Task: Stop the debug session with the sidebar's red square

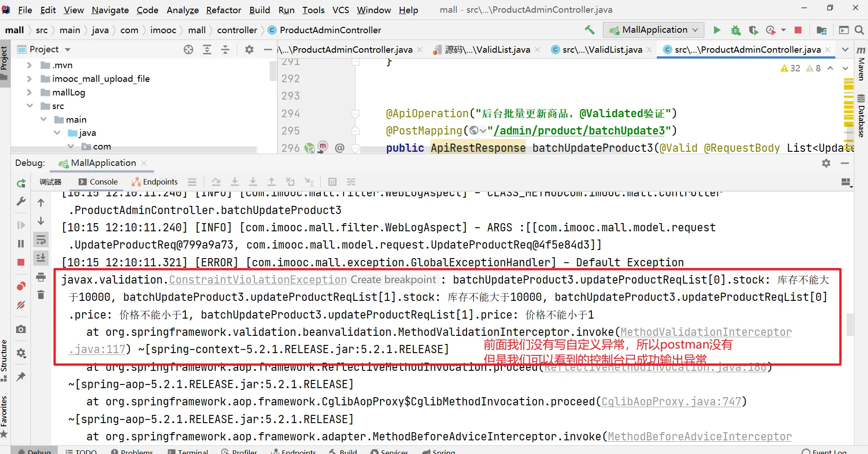Action: [21, 262]
